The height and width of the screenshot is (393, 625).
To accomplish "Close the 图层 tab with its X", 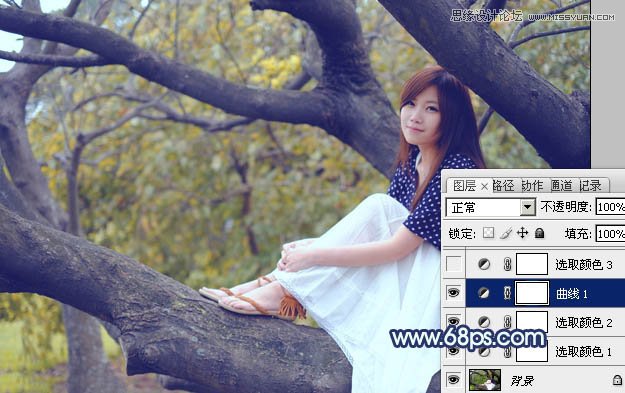I will (484, 186).
